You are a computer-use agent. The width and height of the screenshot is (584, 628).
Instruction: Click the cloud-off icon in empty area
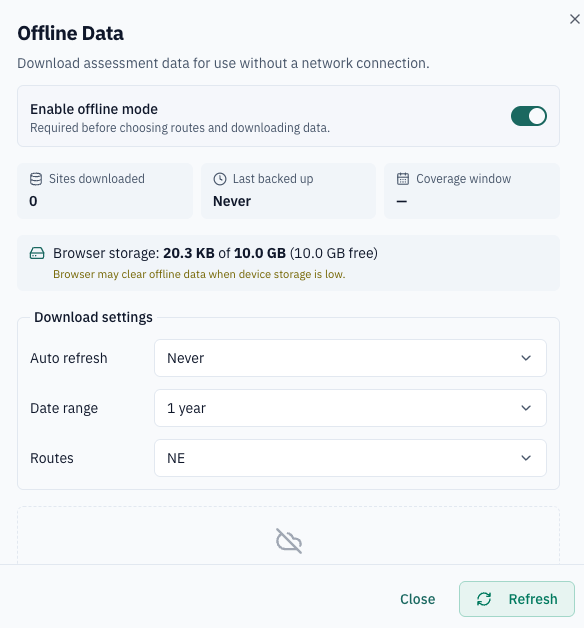[x=289, y=541]
